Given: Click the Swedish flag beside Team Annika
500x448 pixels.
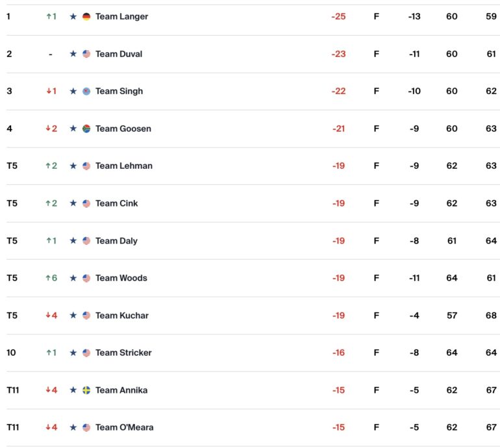Looking at the screenshot, I should click(x=86, y=390).
